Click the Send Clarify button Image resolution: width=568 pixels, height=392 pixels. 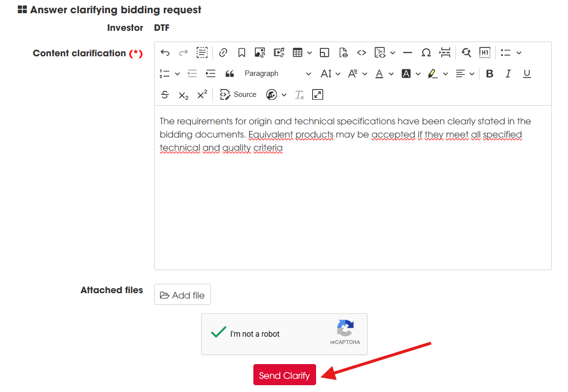pyautogui.click(x=284, y=375)
